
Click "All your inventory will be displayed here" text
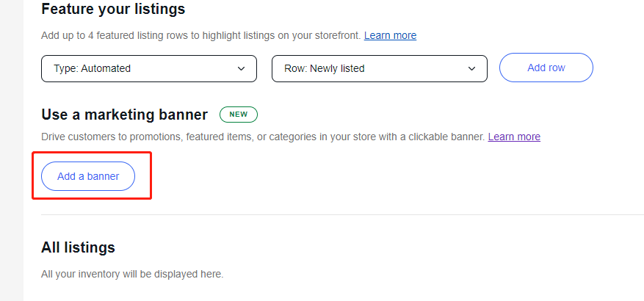coord(132,275)
